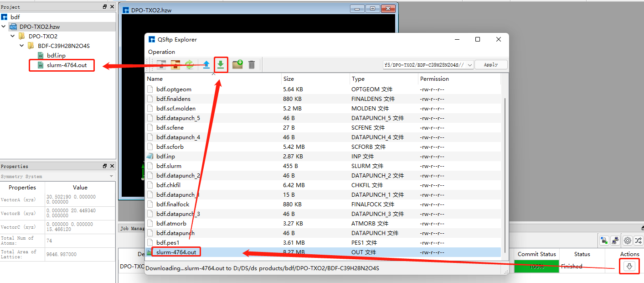The width and height of the screenshot is (644, 283).
Task: Click the green download arrow icon
Action: (x=221, y=64)
